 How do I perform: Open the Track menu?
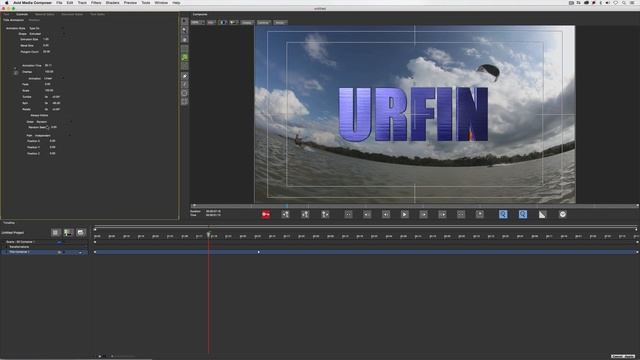tap(82, 3)
